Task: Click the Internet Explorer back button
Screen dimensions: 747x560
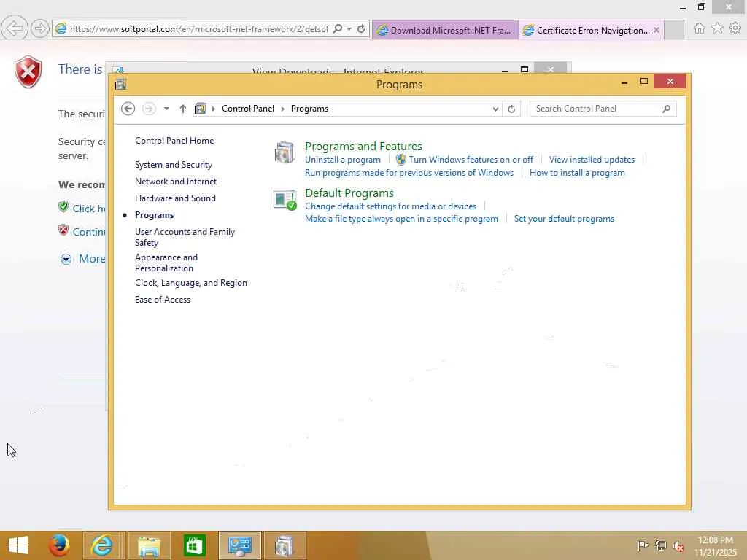Action: (x=15, y=28)
